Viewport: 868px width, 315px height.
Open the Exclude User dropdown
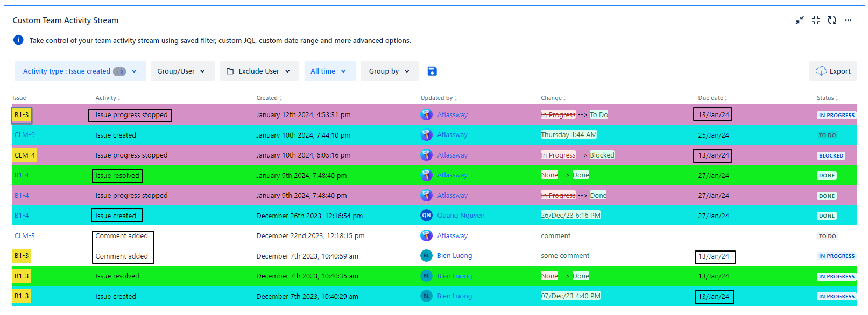pos(259,71)
